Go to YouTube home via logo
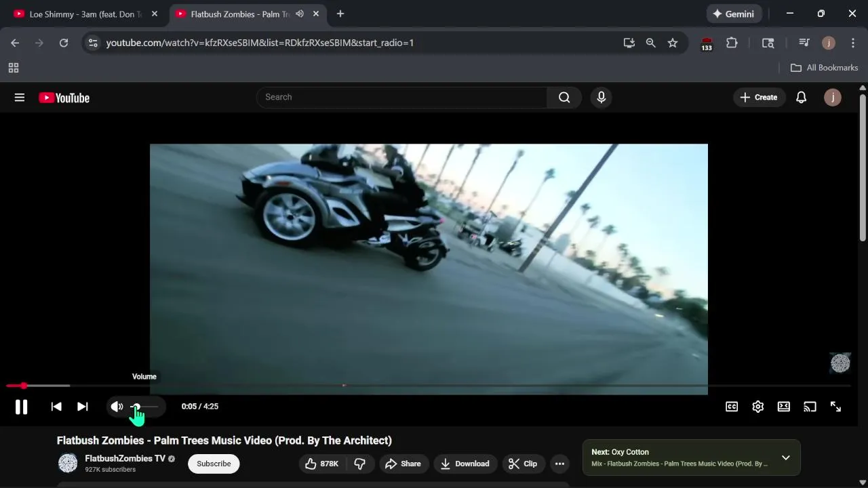 click(64, 98)
